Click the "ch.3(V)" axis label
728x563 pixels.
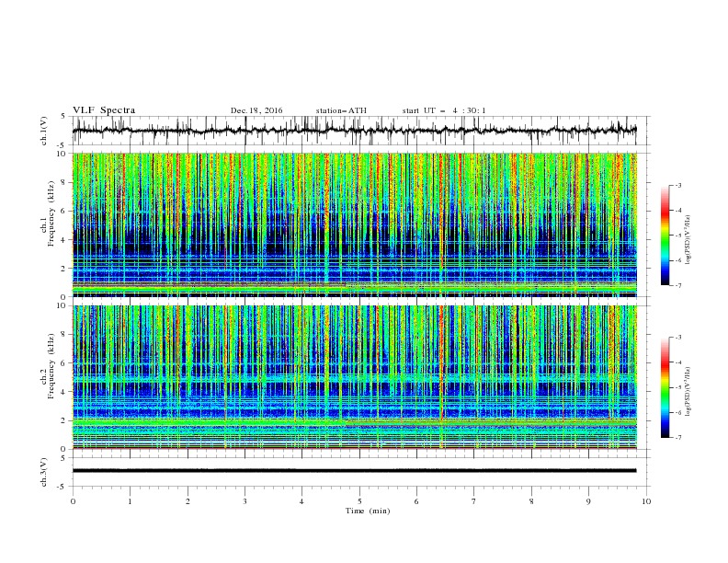coord(44,473)
